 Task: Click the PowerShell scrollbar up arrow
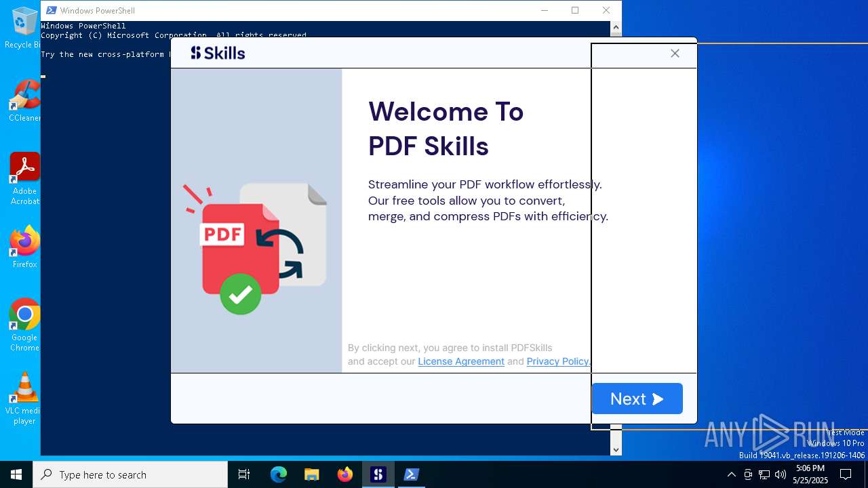616,27
